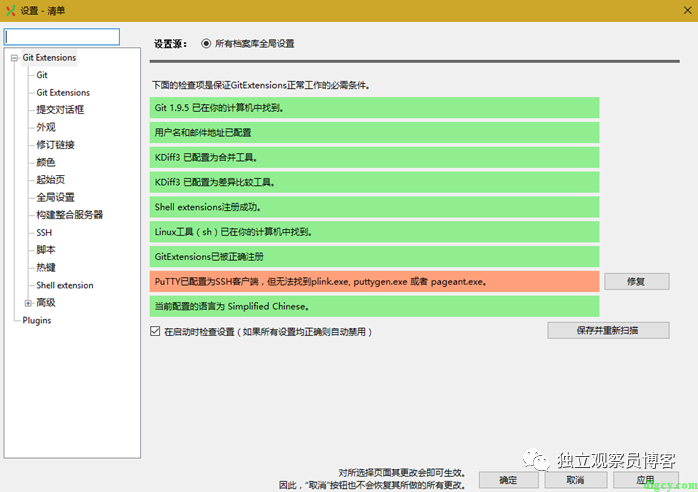Toggle the 在启动时检查设置 checkbox
The width and height of the screenshot is (698, 492).
155,331
